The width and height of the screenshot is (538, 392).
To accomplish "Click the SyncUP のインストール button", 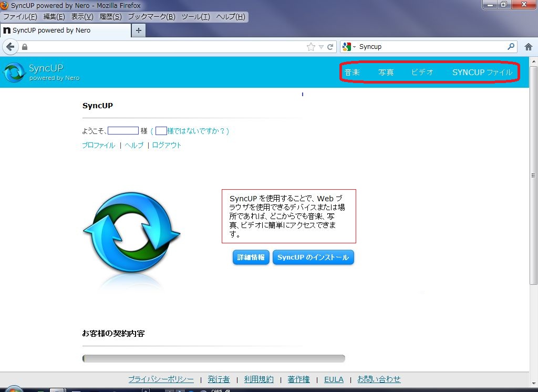I will [313, 257].
